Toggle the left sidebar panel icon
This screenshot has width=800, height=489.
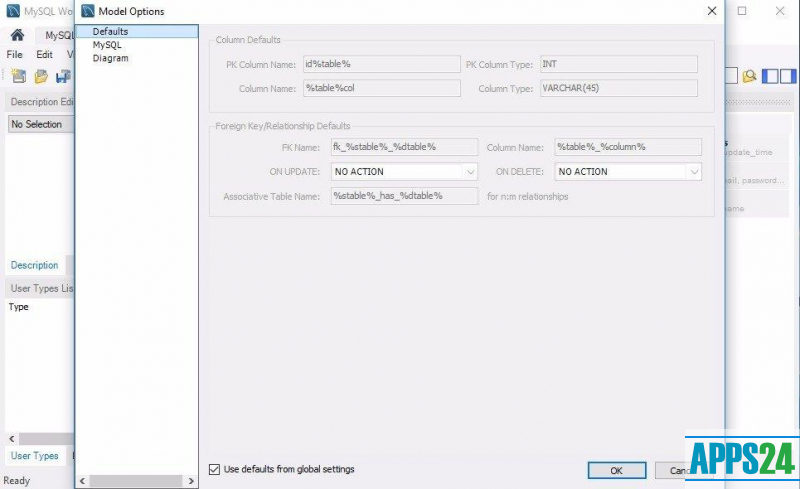(770, 76)
